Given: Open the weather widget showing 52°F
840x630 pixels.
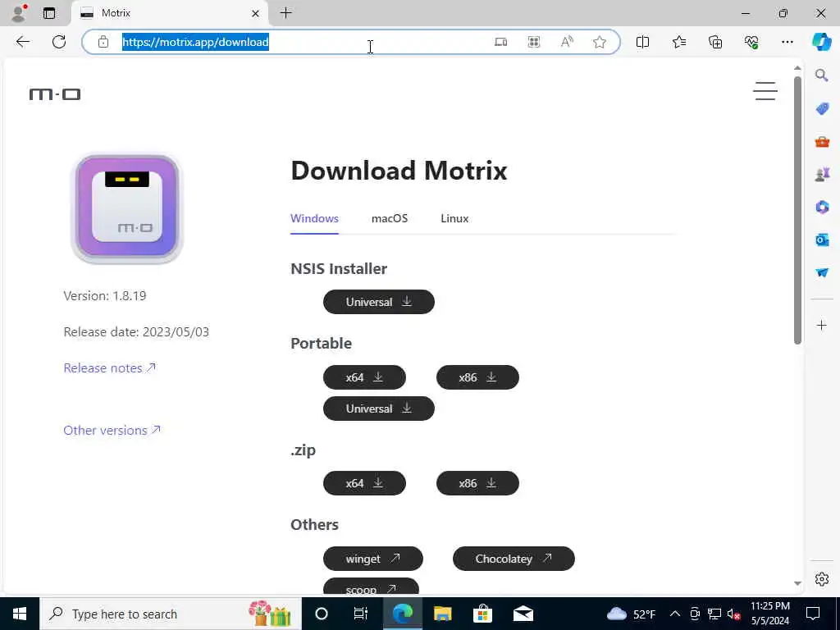Looking at the screenshot, I should pos(632,614).
